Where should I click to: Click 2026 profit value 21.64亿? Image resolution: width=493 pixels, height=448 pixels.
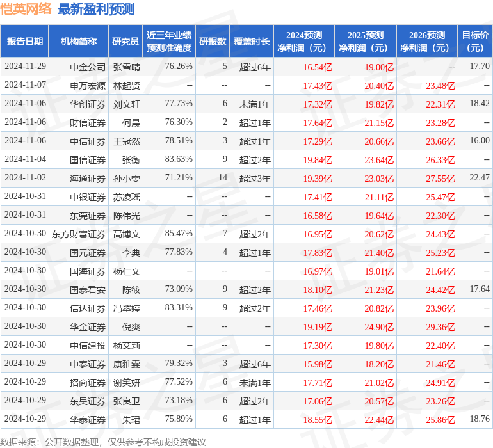(x=440, y=271)
